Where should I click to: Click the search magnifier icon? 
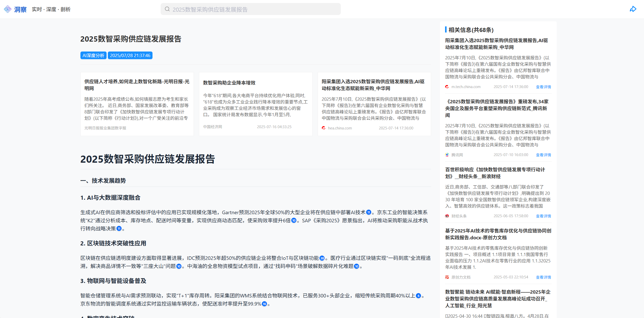[167, 9]
